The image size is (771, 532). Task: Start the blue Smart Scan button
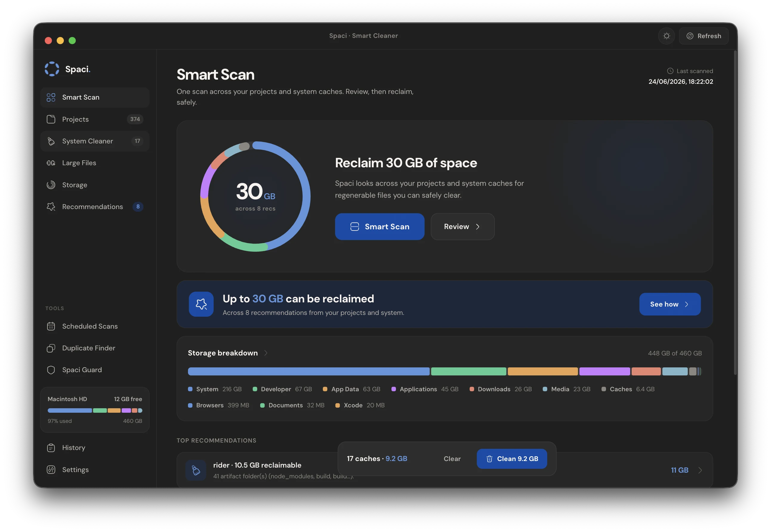point(380,227)
